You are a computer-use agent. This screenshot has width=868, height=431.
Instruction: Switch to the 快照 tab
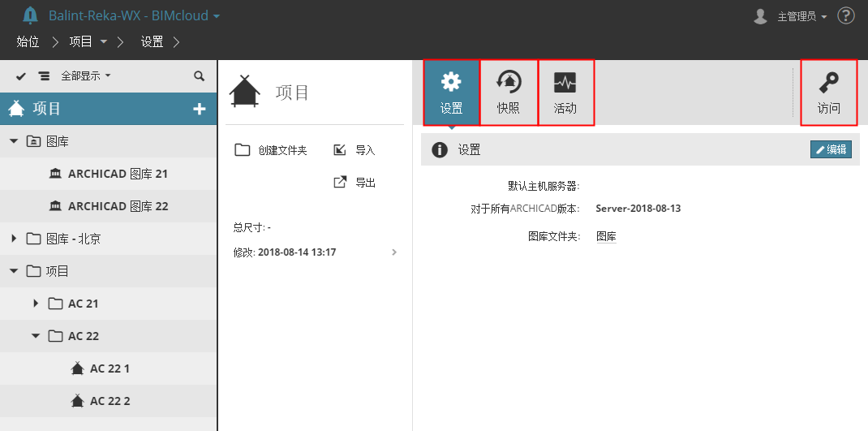coord(509,93)
